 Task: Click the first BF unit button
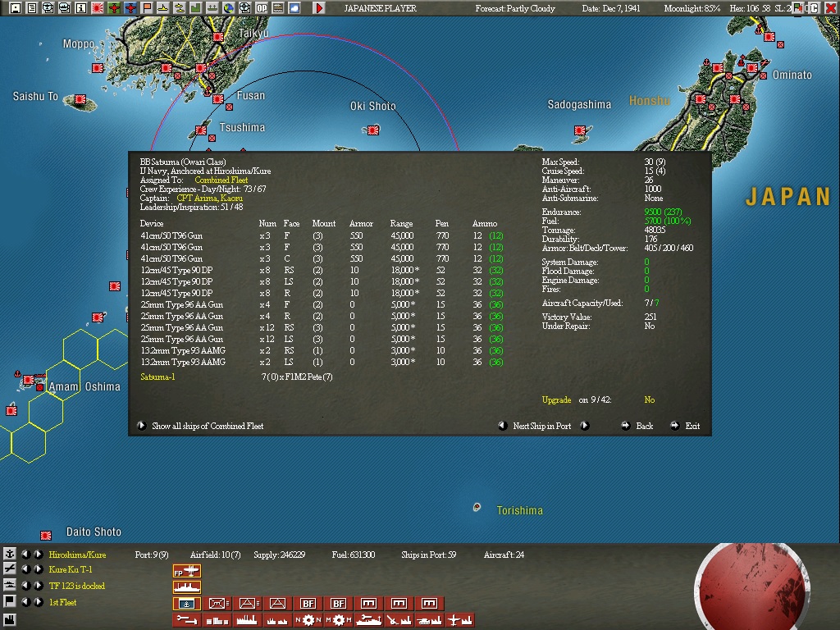[308, 604]
